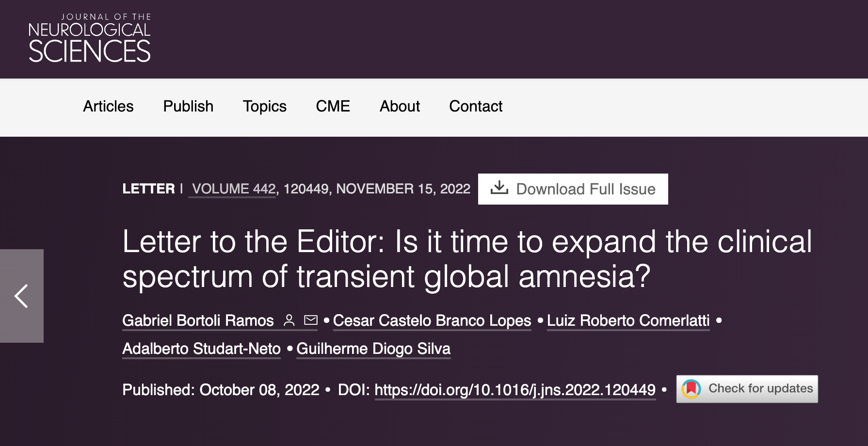Click the Crossmark bookmark icon
Screen dimensions: 868x446
click(x=691, y=389)
